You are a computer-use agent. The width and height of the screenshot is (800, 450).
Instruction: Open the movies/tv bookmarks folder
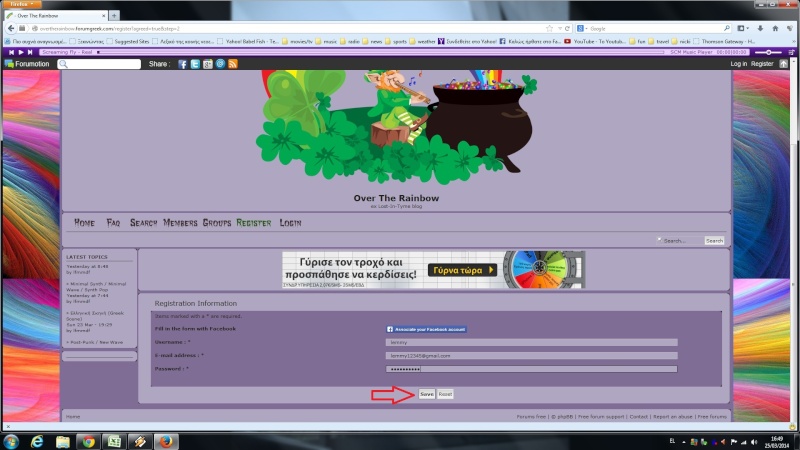[297, 41]
